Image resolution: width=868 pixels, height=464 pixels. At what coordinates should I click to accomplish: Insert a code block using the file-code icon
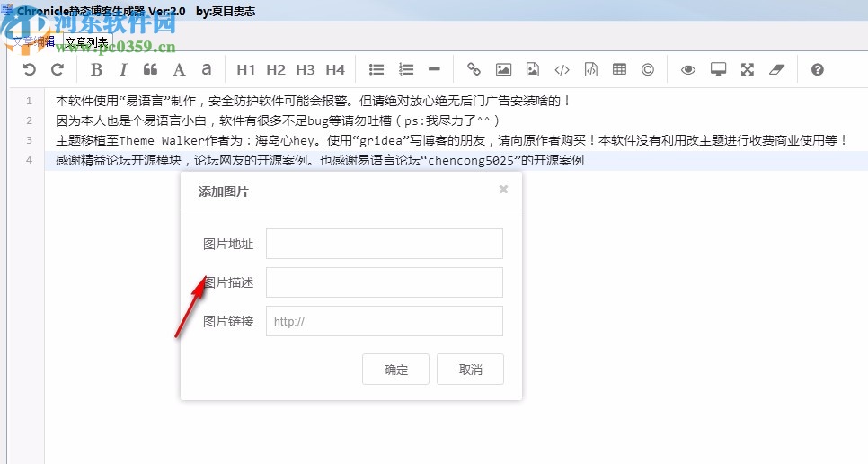591,69
